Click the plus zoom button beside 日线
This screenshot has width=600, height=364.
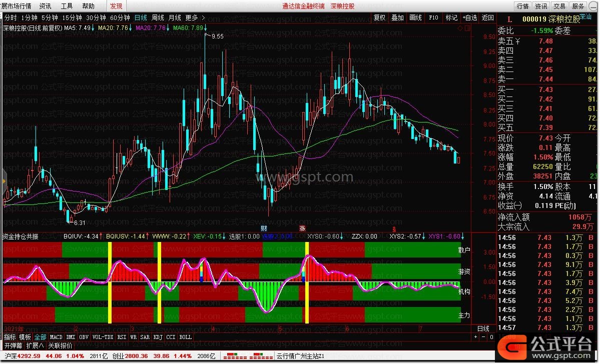coord(475,337)
